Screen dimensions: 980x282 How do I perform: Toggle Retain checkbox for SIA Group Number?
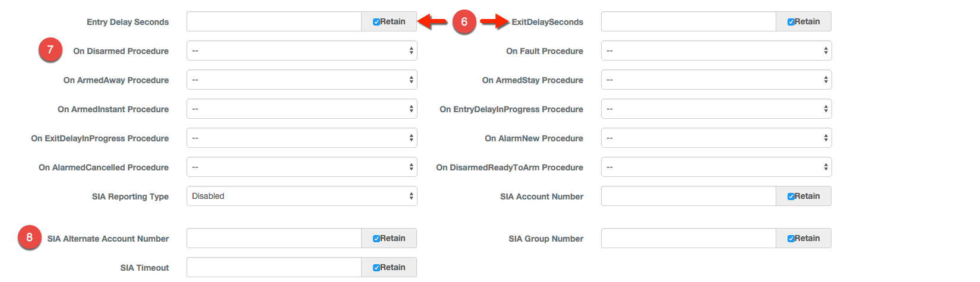pos(791,239)
